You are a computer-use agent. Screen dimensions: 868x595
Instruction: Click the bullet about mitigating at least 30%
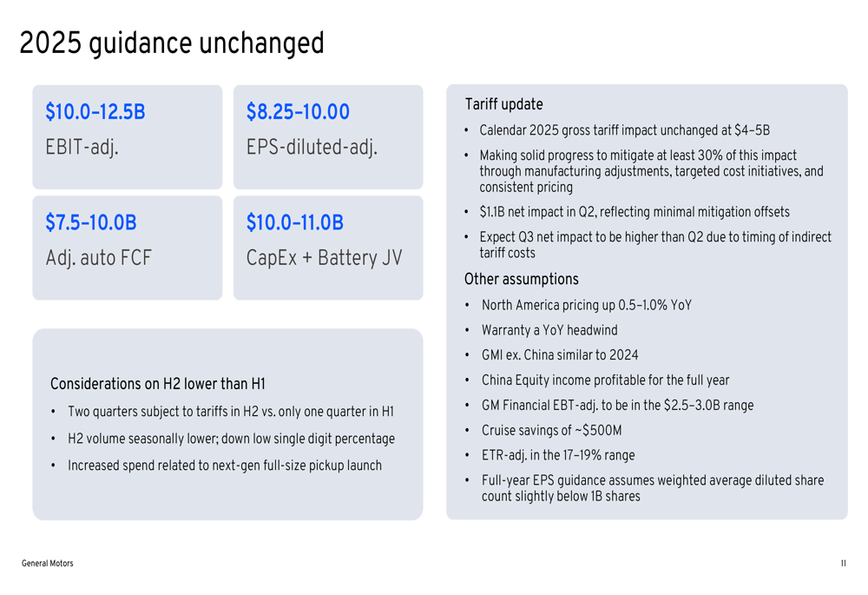click(652, 171)
